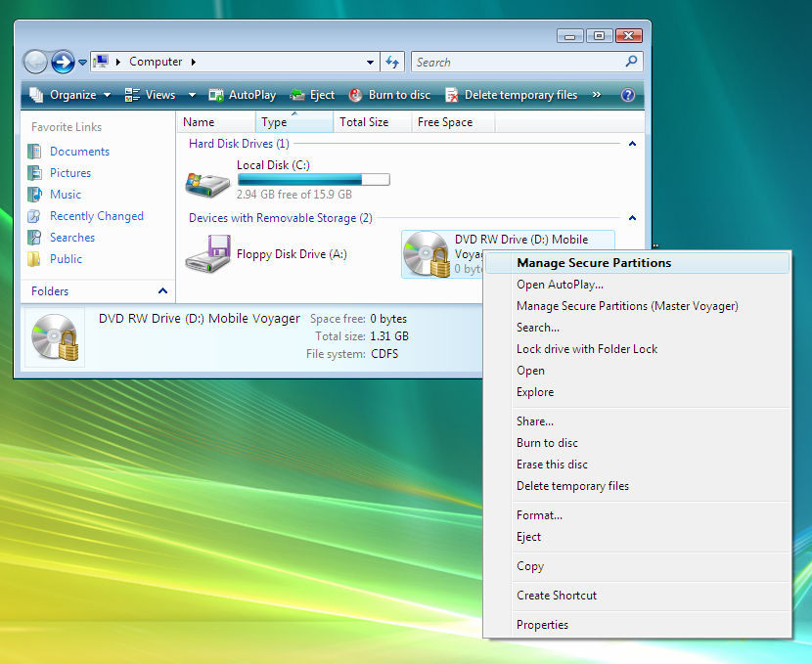Choose Properties from context menu

coord(637,625)
